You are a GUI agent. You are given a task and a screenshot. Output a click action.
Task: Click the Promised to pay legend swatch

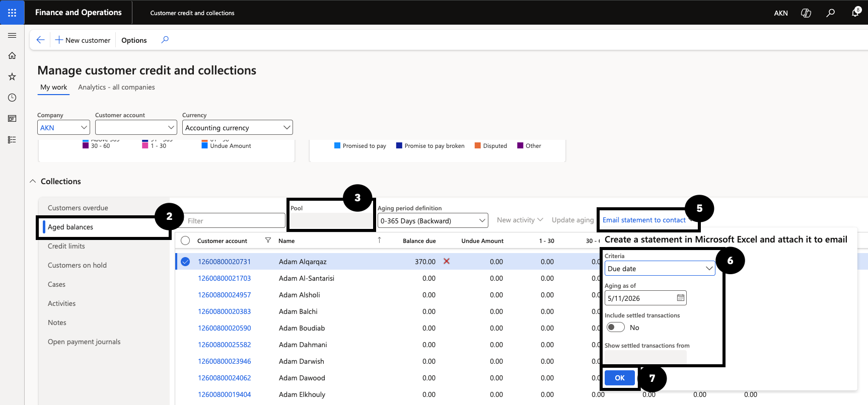pyautogui.click(x=337, y=146)
